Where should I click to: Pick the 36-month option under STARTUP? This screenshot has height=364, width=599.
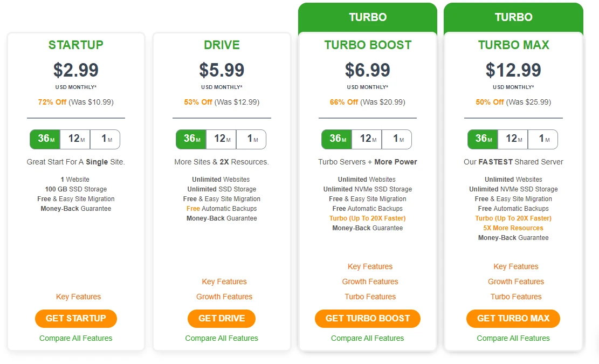(x=45, y=139)
